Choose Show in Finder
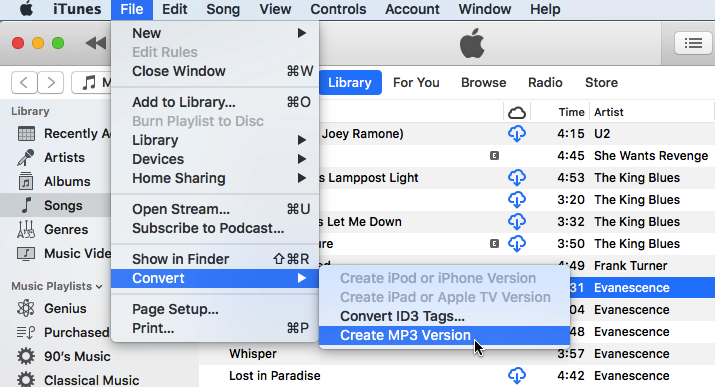Screen dimensions: 715x387 pyautogui.click(x=215, y=259)
